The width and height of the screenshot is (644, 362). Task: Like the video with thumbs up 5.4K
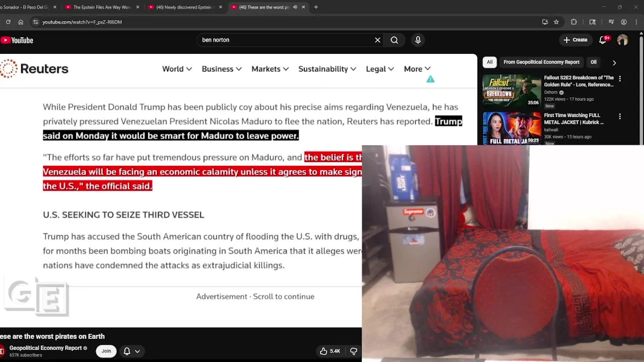[330, 351]
